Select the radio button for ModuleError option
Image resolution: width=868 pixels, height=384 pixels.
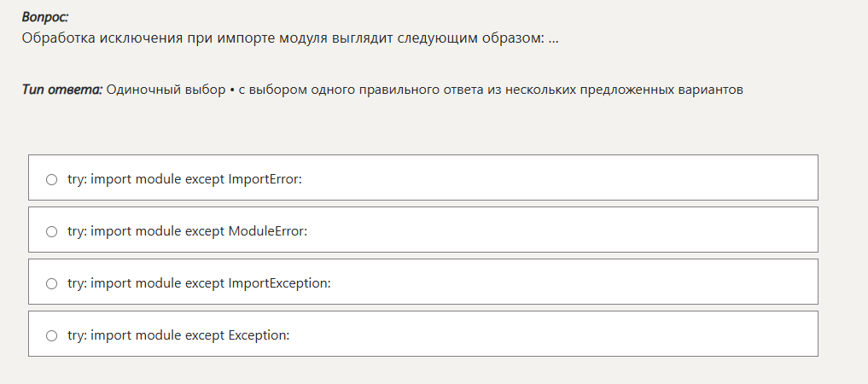pyautogui.click(x=51, y=231)
